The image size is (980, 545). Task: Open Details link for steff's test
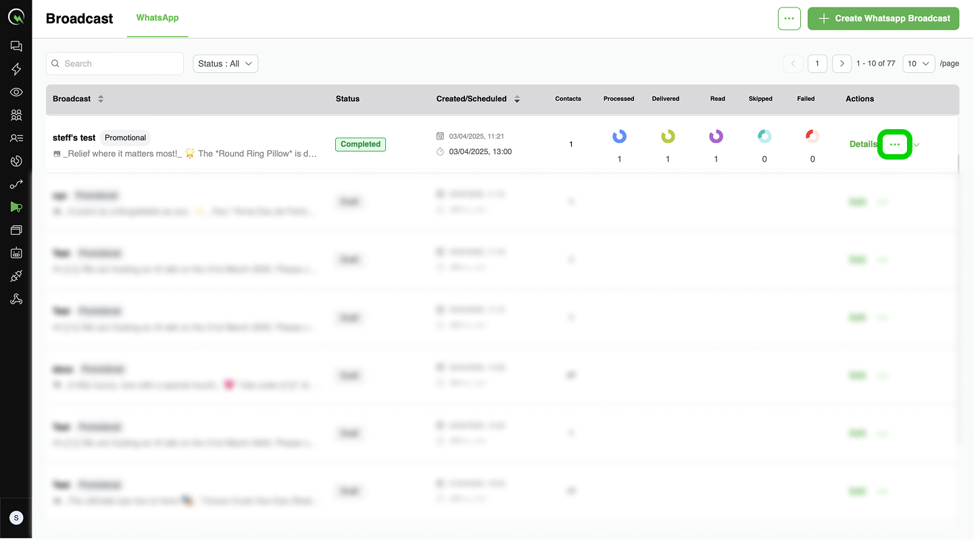[862, 144]
